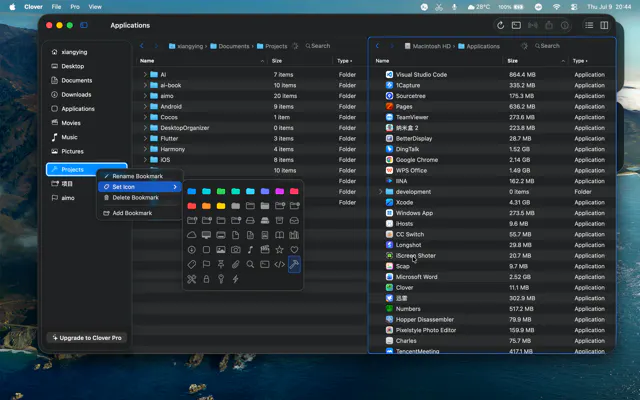The height and width of the screenshot is (400, 640).
Task: Expand the development folder in Applications pane
Action: pos(380,191)
